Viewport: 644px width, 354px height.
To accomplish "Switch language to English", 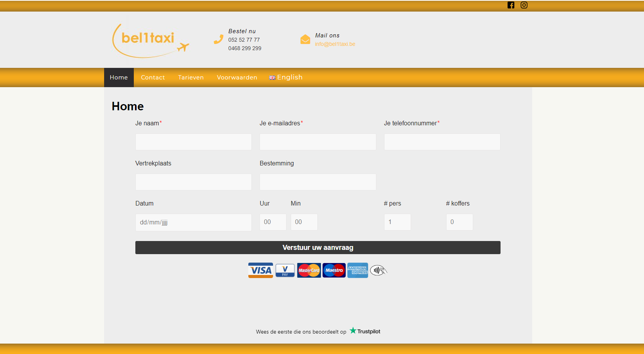I will coord(286,78).
